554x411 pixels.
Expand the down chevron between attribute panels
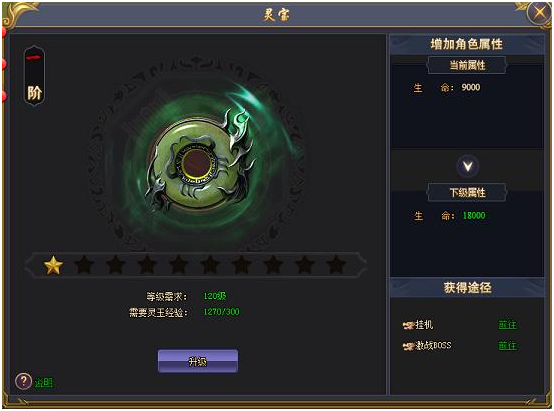[x=468, y=166]
